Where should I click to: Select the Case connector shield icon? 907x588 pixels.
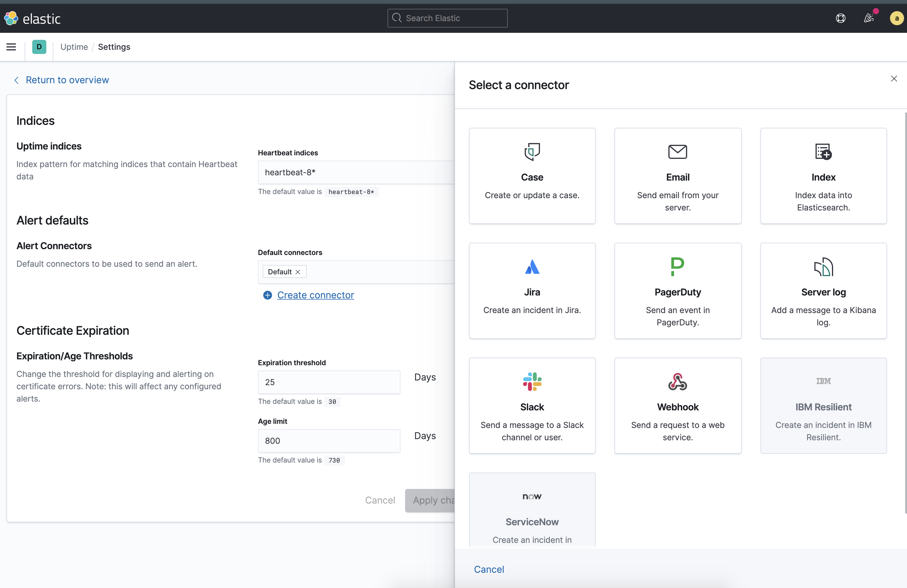click(x=532, y=152)
